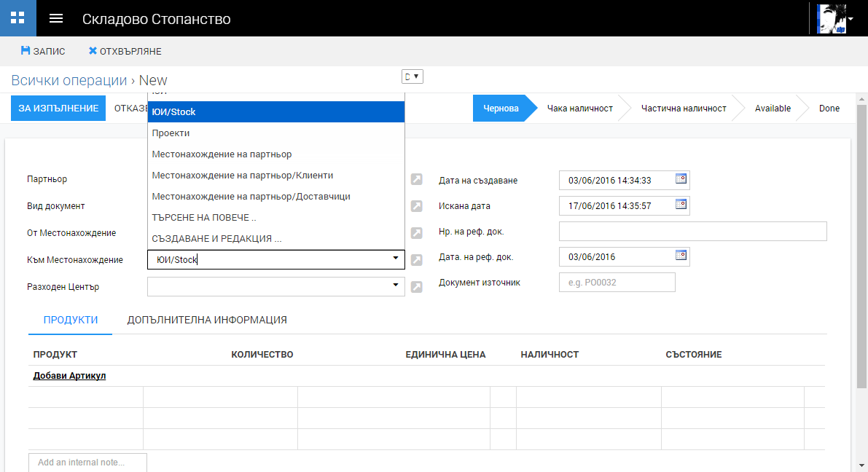Expand the Към Местонахождение dropdown arrow
868x472 pixels.
396,259
